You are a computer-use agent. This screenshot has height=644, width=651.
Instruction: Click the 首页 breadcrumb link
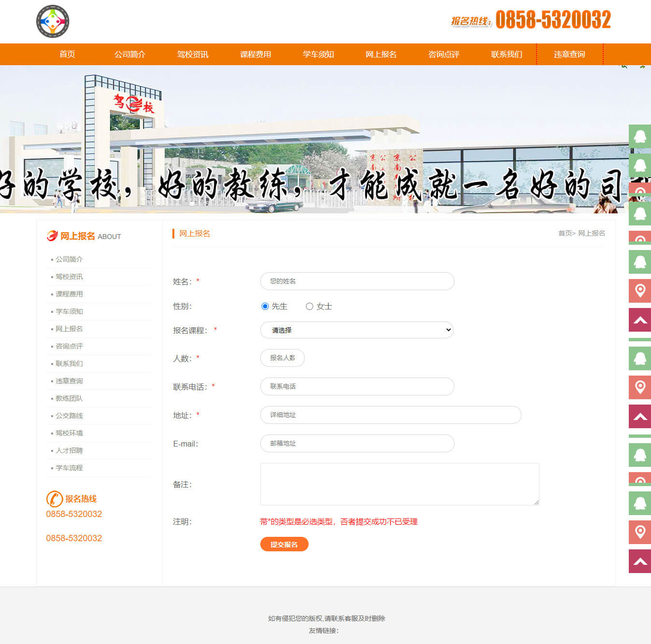565,233
